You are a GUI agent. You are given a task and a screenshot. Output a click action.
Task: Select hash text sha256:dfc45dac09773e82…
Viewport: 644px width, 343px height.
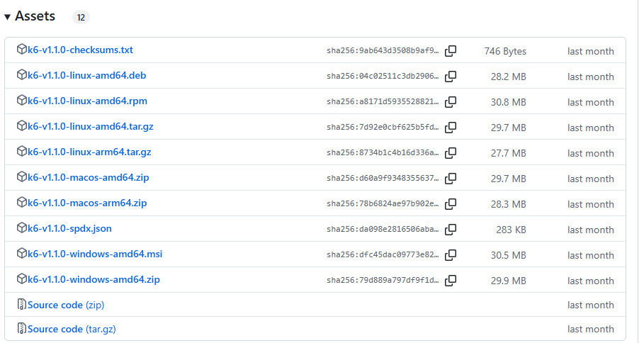pos(383,254)
